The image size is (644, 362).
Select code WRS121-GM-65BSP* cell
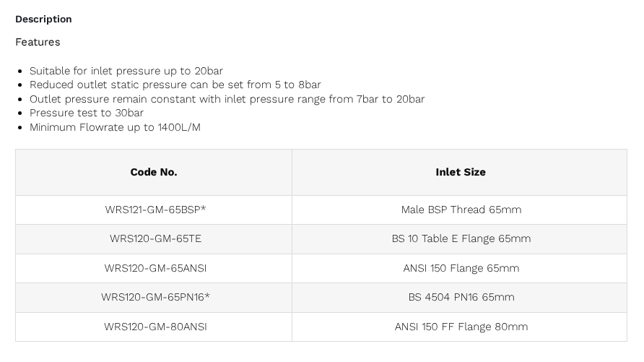(x=155, y=210)
